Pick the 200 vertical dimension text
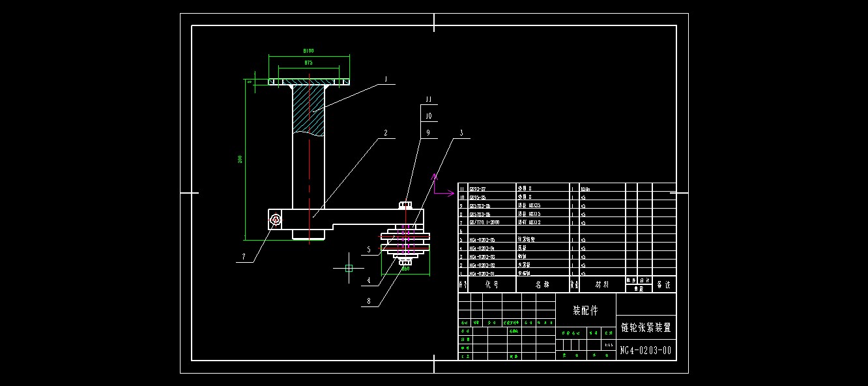The height and width of the screenshot is (386, 868). click(240, 159)
